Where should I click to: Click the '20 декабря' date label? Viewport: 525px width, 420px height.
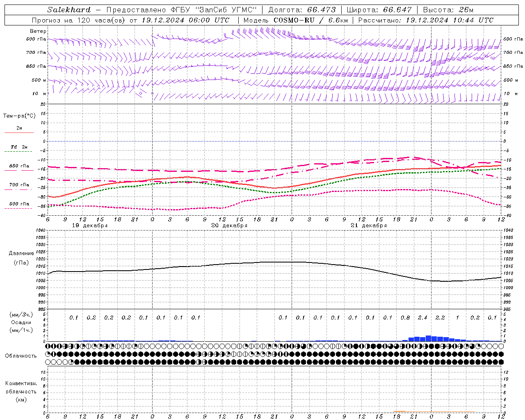tap(229, 226)
